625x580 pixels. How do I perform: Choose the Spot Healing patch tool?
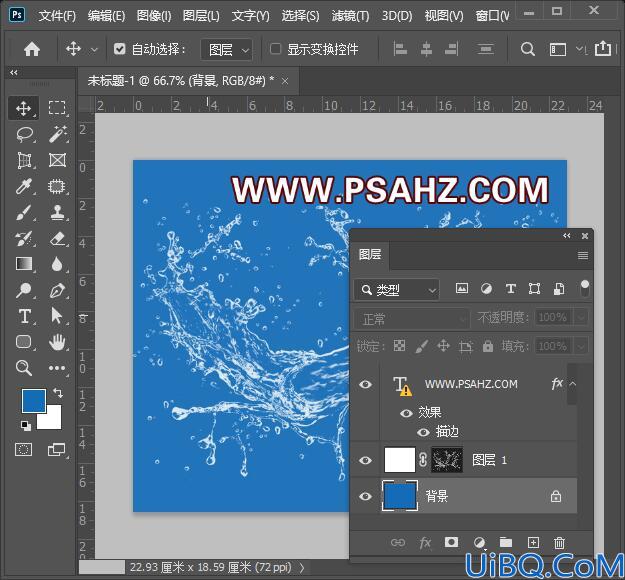[x=57, y=186]
